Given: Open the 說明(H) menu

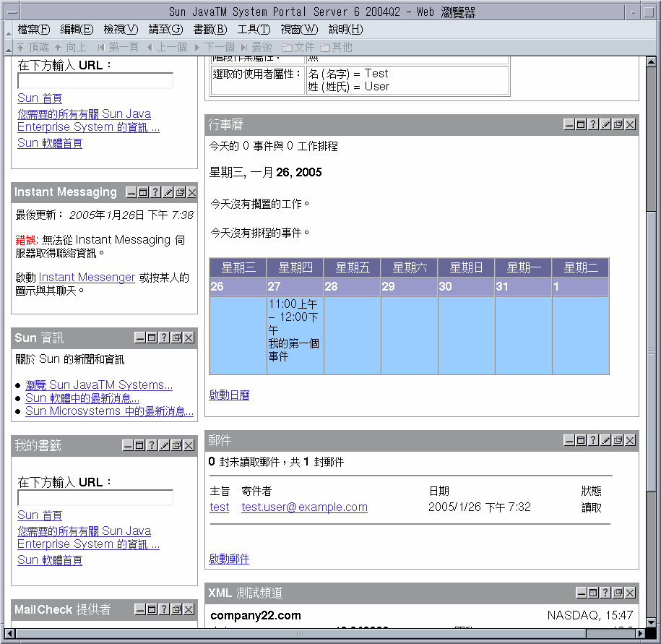Looking at the screenshot, I should click(346, 29).
